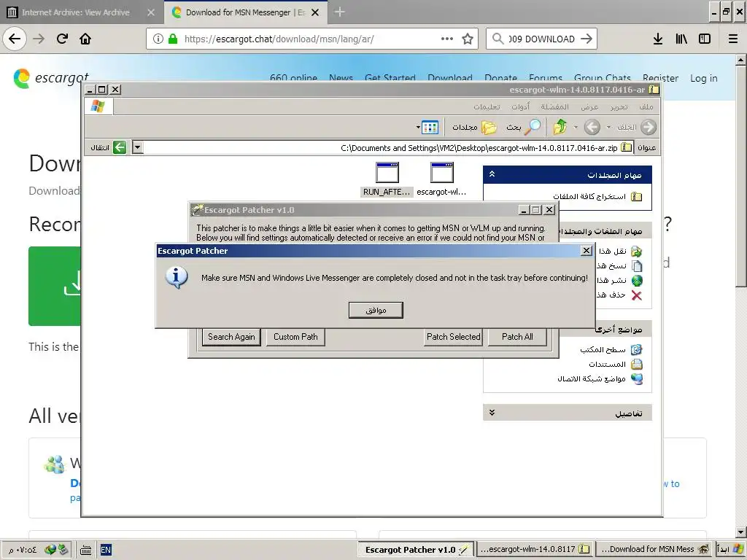Viewport: 747px width, 560px height.
Task: Open the Firefox hamburger menu
Action: click(x=733, y=39)
